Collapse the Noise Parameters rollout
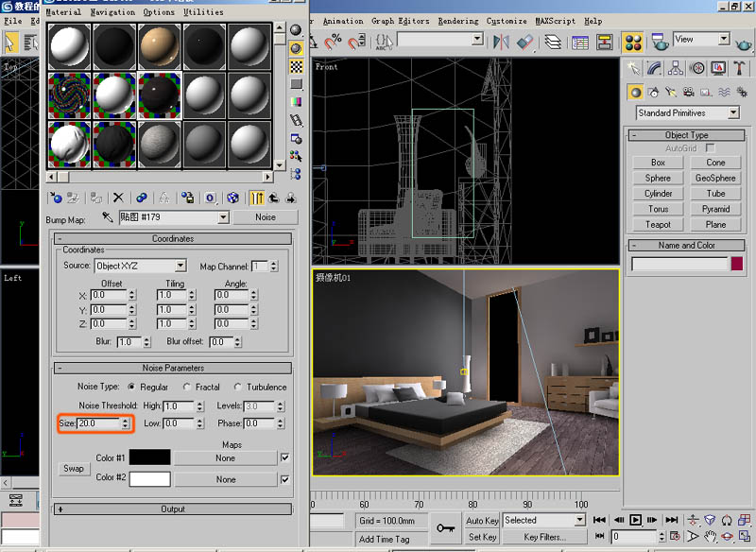756x552 pixels. click(x=173, y=368)
